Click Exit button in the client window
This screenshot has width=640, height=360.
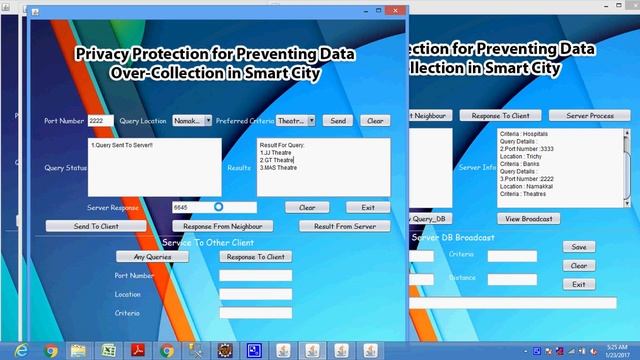[x=368, y=207]
